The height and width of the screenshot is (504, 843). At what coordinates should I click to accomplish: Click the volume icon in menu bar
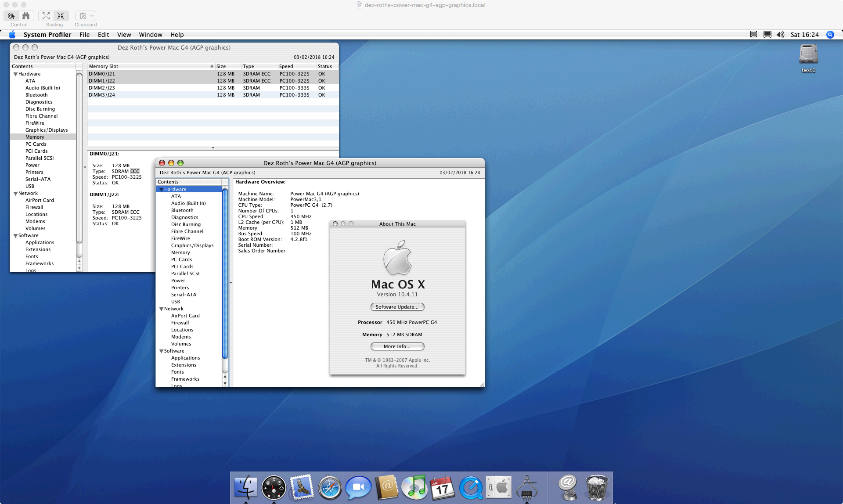tap(780, 35)
